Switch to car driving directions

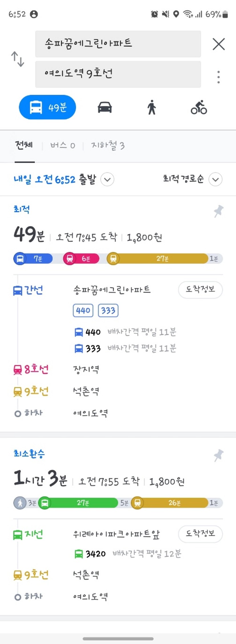coord(105,107)
